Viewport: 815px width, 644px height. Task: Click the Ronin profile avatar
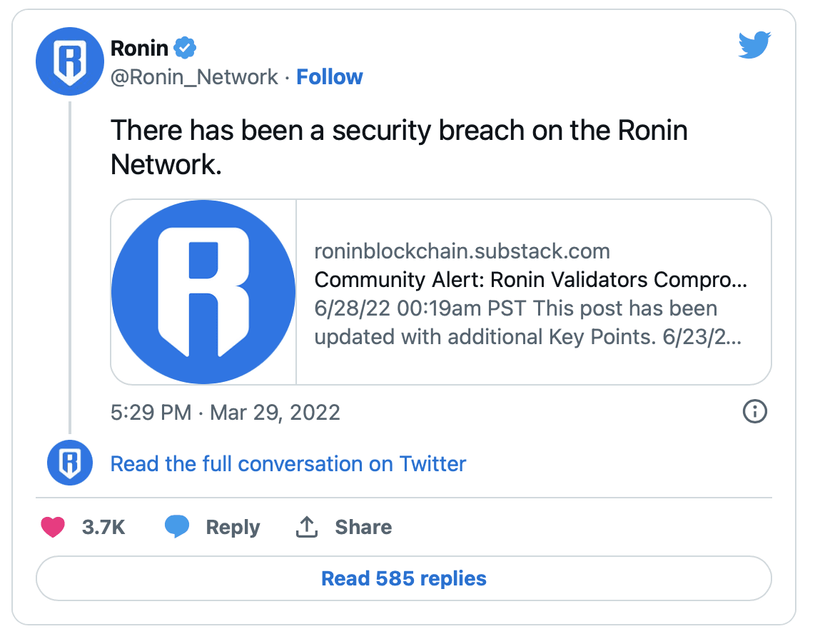70,61
